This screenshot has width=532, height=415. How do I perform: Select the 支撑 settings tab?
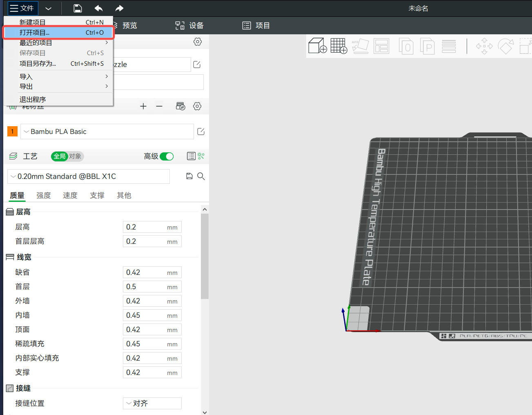tap(97, 195)
